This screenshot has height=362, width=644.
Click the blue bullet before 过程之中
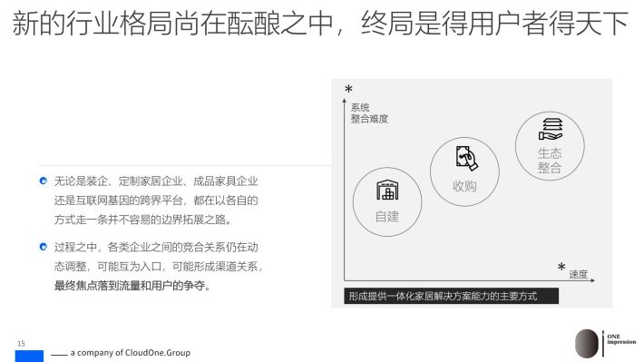click(x=44, y=247)
